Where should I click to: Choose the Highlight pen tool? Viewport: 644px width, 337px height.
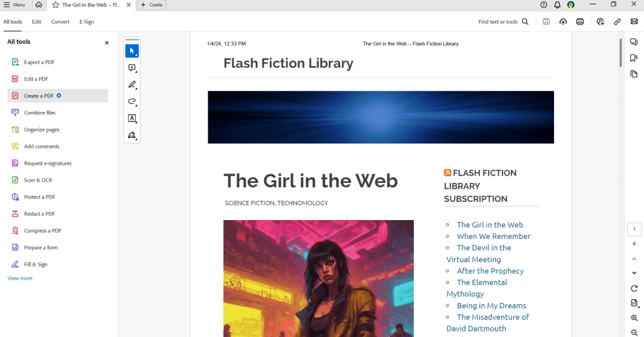click(x=132, y=84)
